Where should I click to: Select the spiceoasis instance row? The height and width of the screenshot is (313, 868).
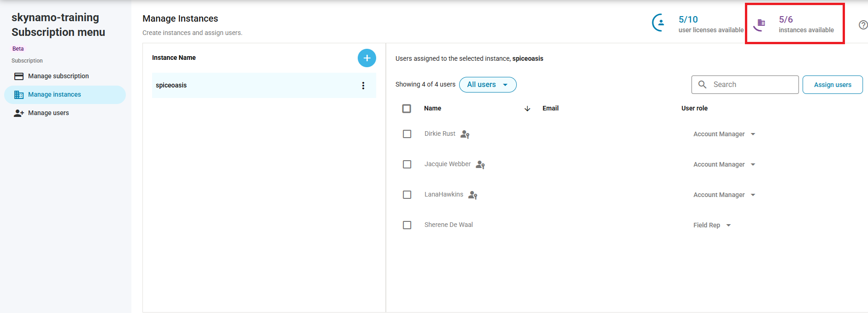pyautogui.click(x=254, y=86)
